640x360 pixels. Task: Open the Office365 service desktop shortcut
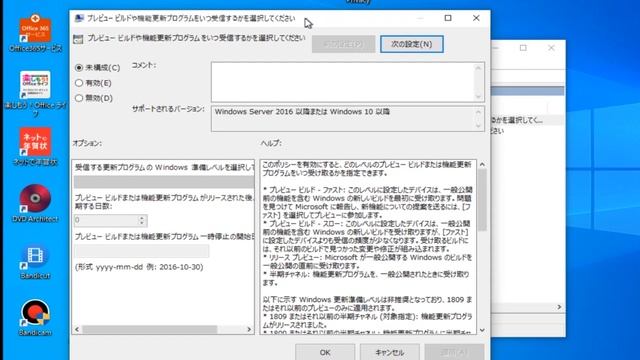point(35,33)
